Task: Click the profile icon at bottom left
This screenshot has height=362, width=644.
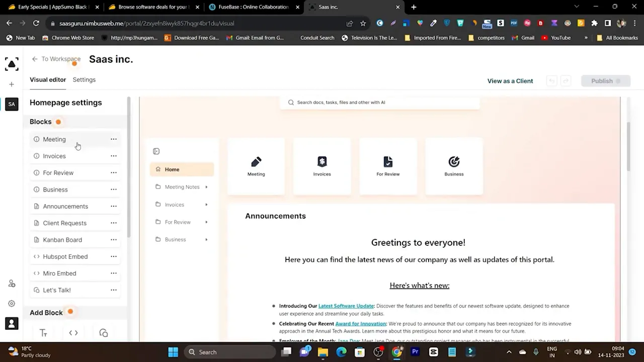Action: tap(11, 323)
